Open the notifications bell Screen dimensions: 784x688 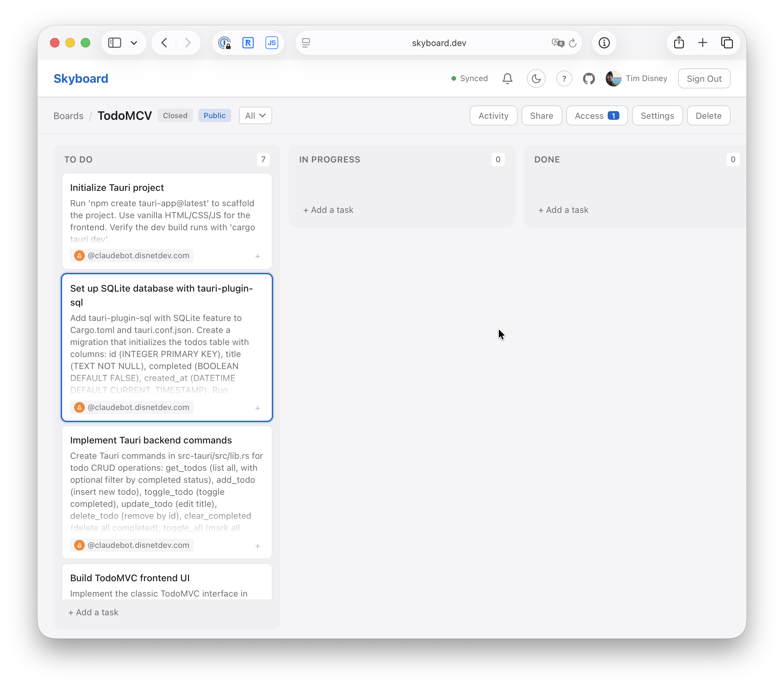coord(507,78)
